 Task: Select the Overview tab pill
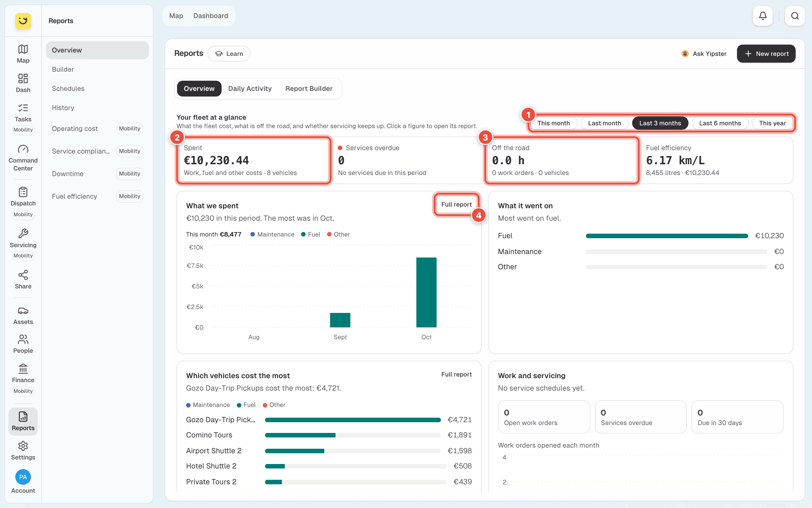pos(199,88)
